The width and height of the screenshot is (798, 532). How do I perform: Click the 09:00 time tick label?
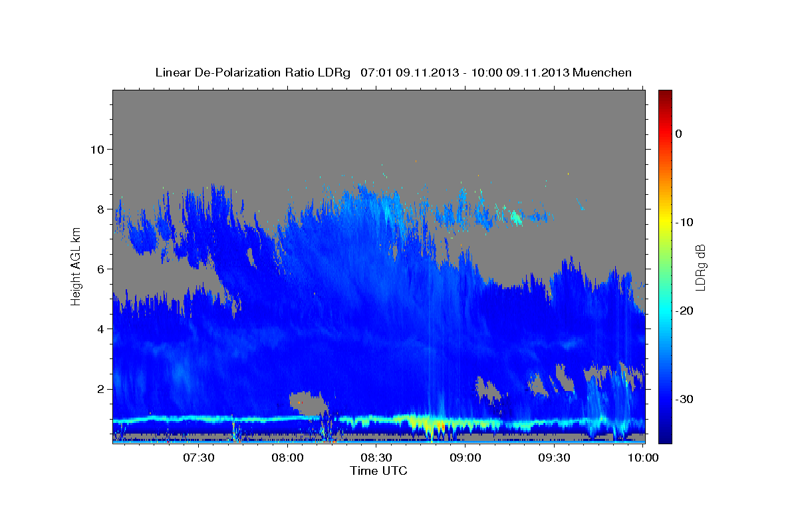(x=465, y=458)
